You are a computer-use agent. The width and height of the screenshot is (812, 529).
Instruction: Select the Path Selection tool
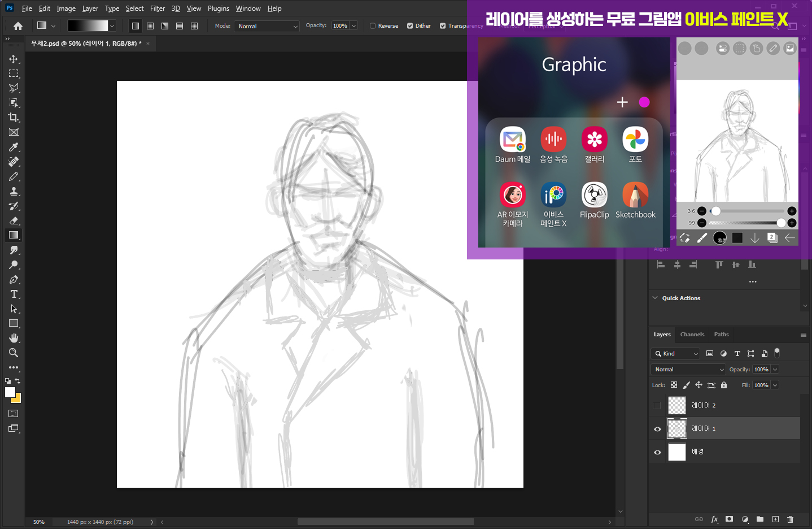[x=14, y=309]
